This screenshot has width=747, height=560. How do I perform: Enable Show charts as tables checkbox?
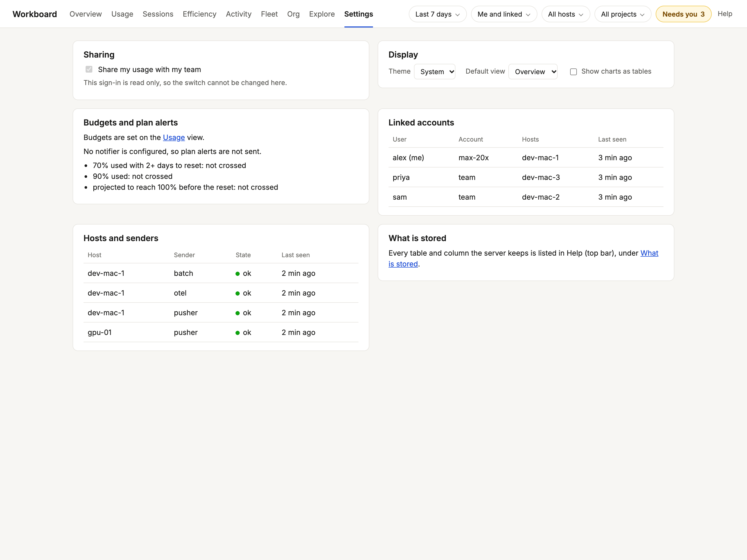pos(573,72)
